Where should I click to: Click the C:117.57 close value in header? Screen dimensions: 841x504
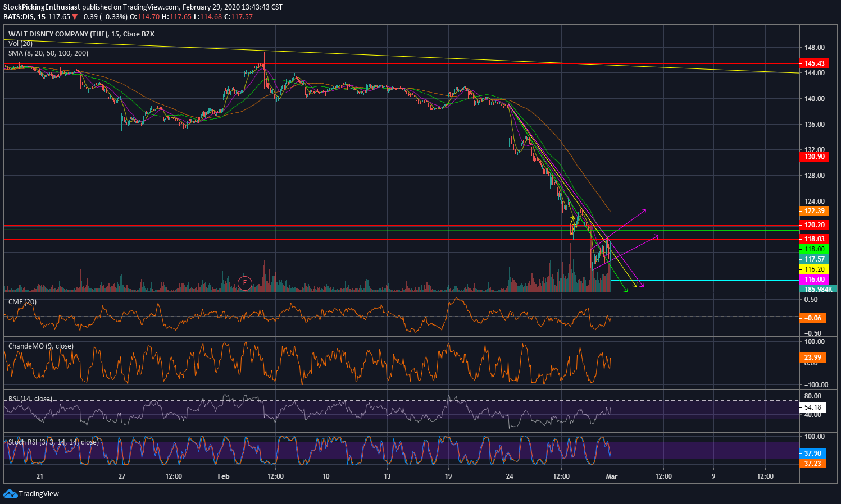coord(239,17)
